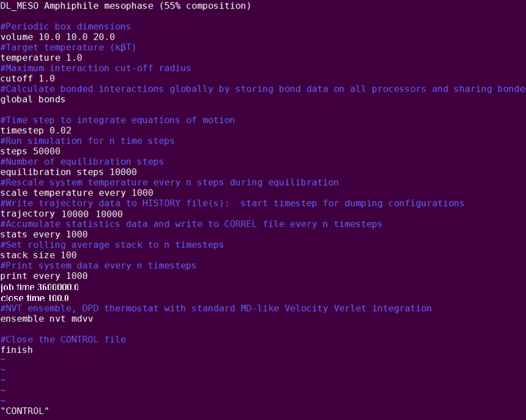Click the 'scale temperature every 1000' line
Viewport: 526px width, 420px height.
coord(76,193)
